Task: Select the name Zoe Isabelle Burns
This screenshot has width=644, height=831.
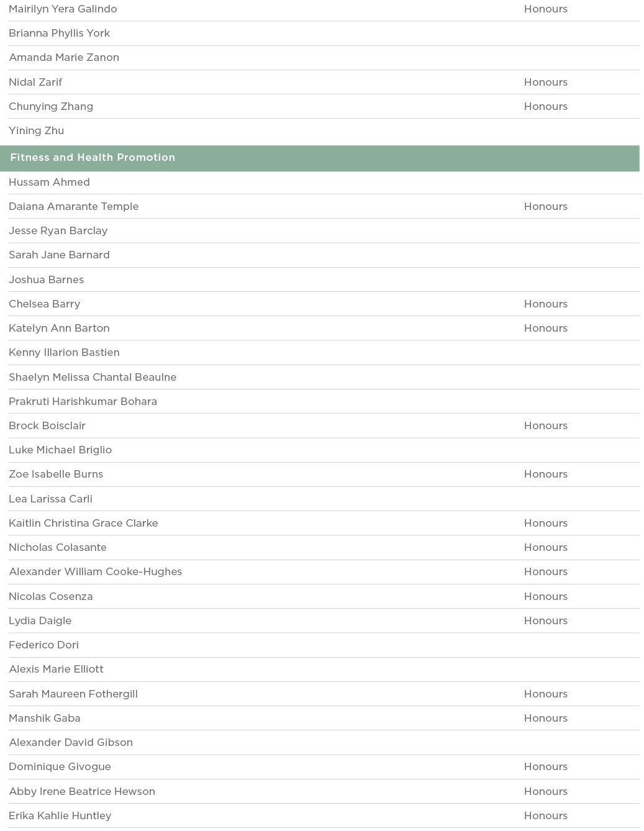Action: [56, 474]
